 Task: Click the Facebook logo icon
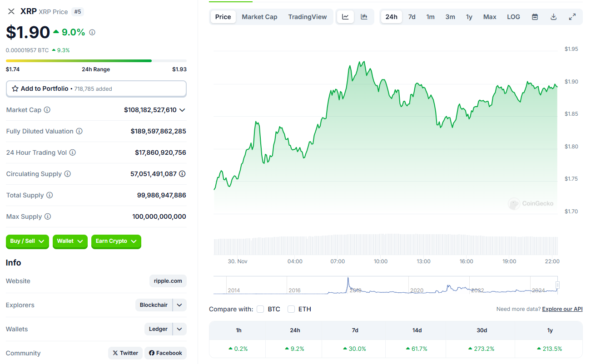coord(152,353)
